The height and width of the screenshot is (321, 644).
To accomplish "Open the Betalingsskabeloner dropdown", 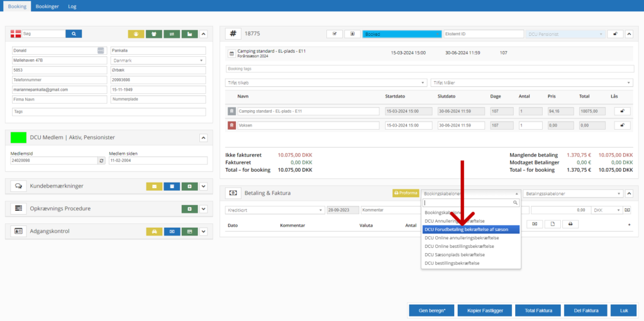I will 574,194.
